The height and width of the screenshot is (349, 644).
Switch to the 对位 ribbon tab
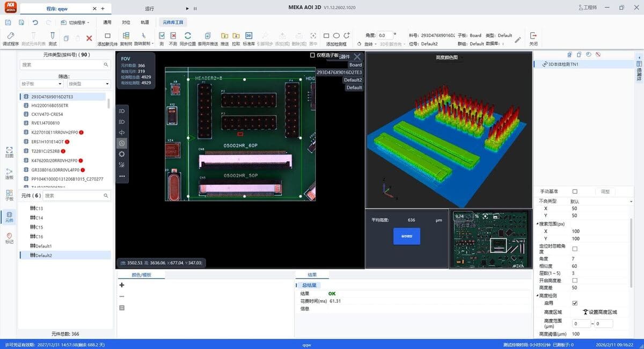[x=126, y=23]
